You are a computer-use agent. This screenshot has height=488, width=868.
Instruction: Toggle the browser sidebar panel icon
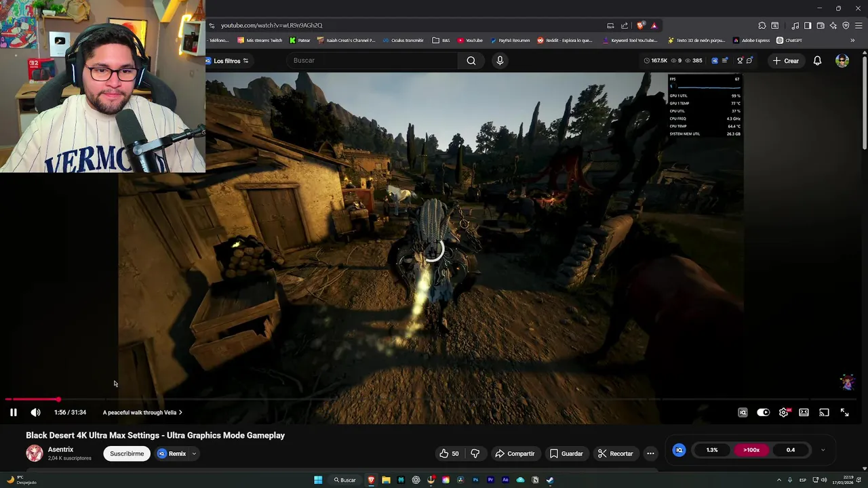808,26
